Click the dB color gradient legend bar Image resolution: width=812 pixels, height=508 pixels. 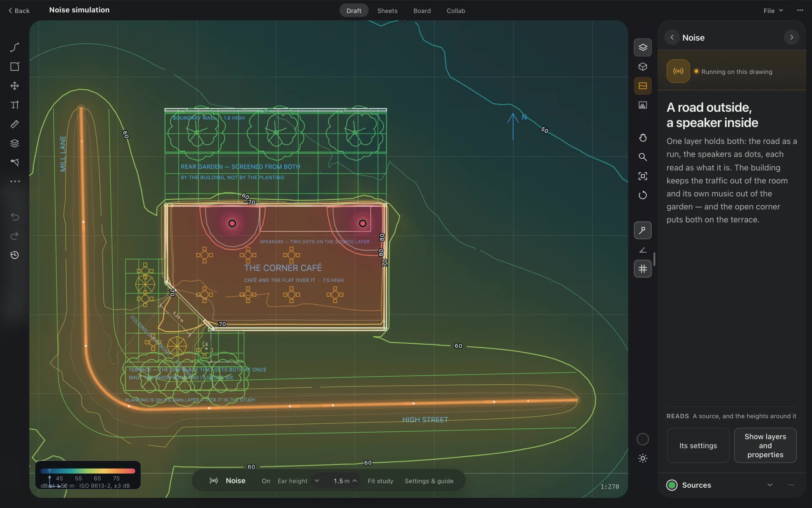click(x=88, y=471)
